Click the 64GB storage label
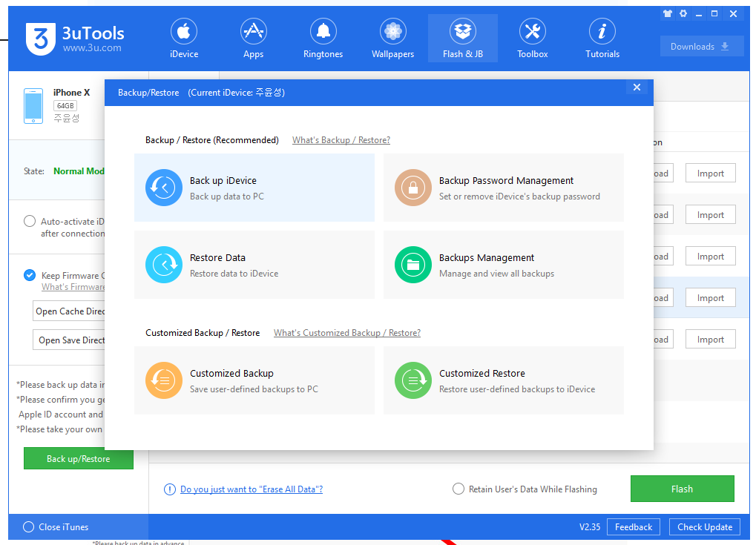756x545 pixels. pyautogui.click(x=65, y=105)
